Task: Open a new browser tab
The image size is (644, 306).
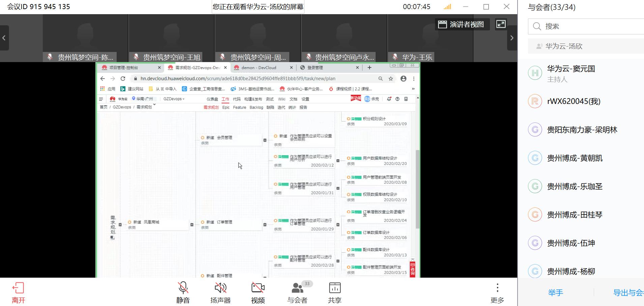Action: pos(370,67)
